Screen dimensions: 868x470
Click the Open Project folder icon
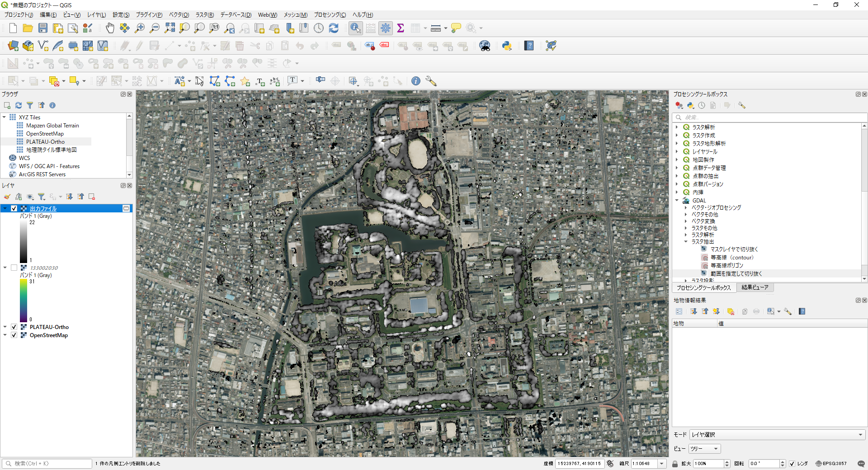28,28
